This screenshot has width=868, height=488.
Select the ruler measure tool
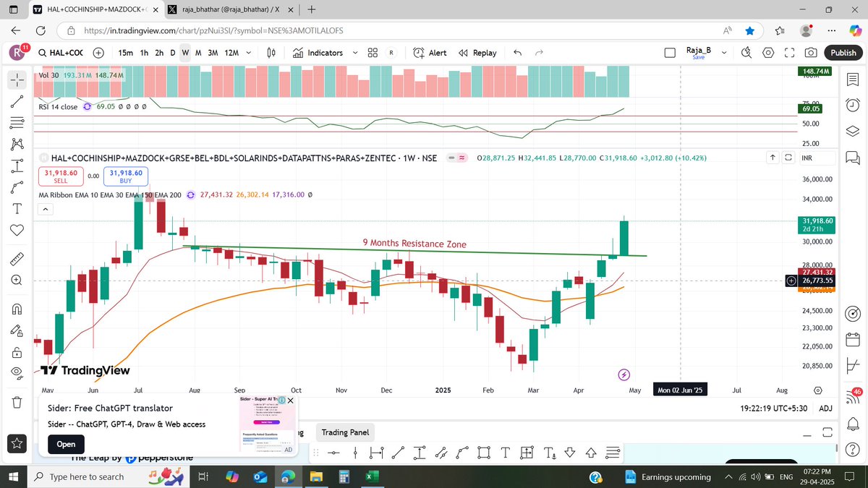click(18, 259)
